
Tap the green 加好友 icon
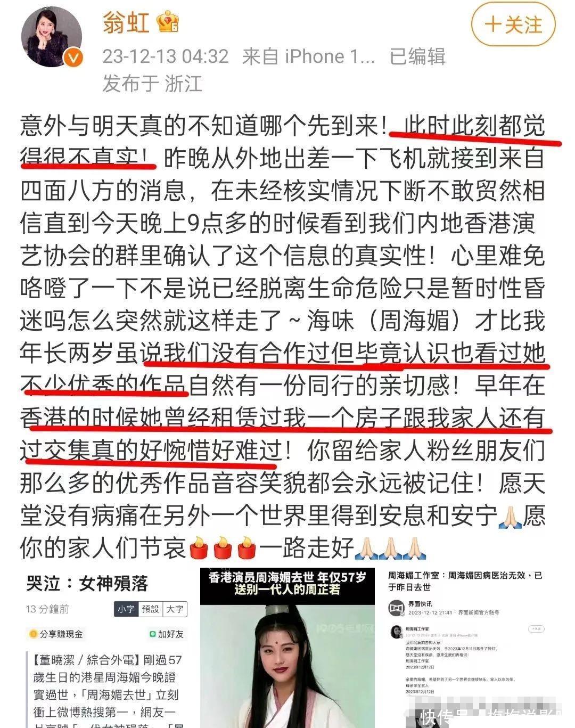click(x=153, y=634)
